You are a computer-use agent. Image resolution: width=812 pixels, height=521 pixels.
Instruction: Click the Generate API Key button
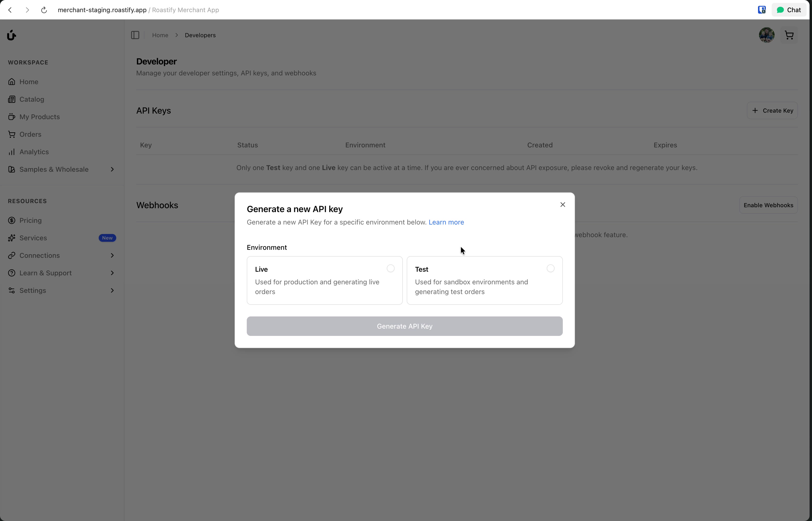(404, 326)
